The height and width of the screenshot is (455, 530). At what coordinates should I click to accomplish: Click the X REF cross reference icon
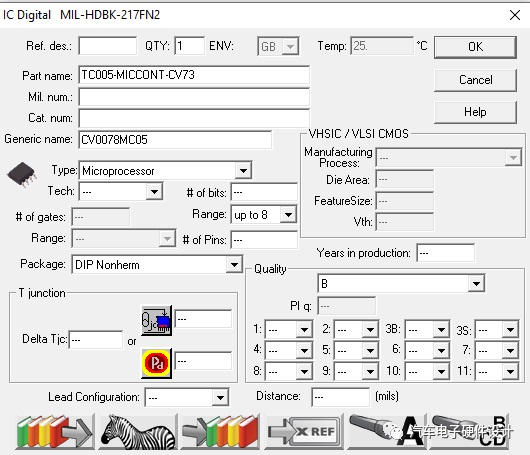[304, 432]
